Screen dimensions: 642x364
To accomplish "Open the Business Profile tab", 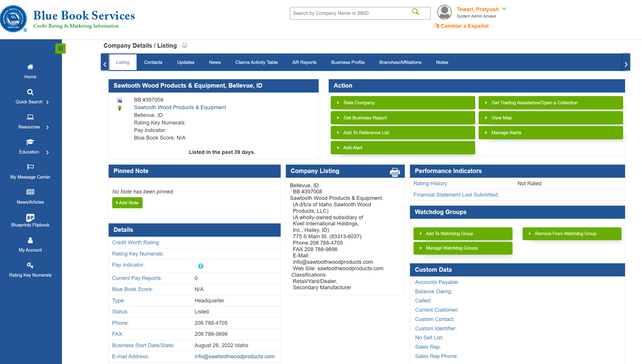I will pos(348,62).
